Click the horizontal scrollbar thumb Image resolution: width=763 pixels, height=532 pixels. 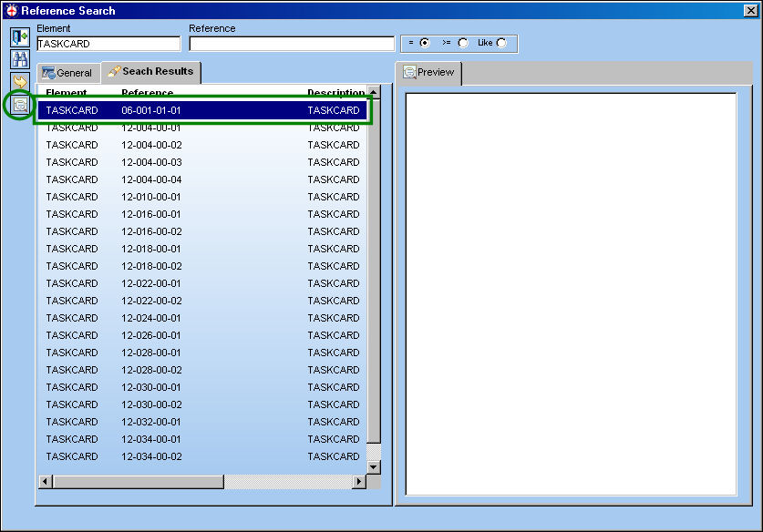(x=139, y=481)
